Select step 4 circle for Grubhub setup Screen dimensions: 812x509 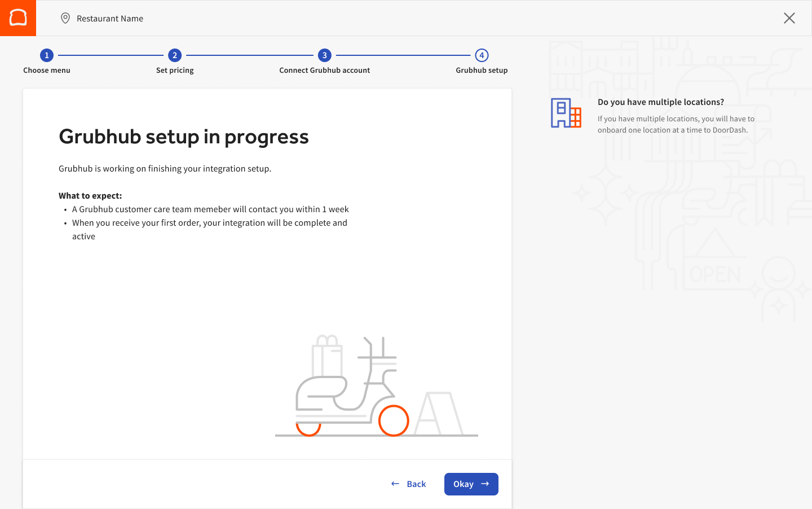482,55
